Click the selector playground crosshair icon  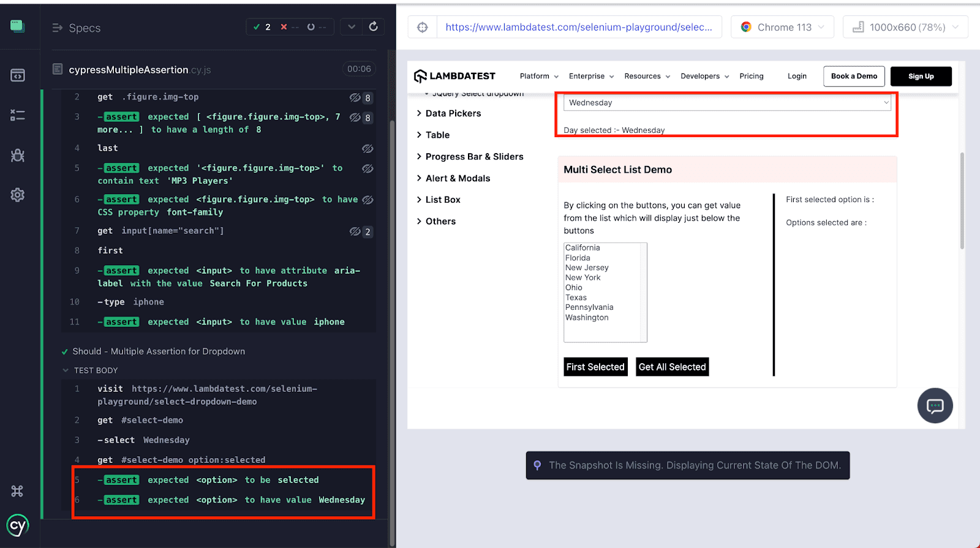tap(423, 27)
